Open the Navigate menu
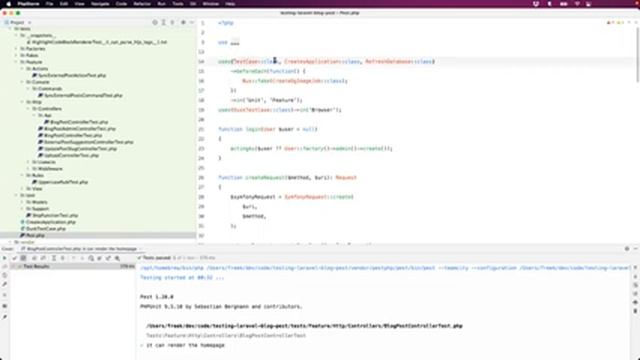The width and height of the screenshot is (640, 360). (100, 4)
